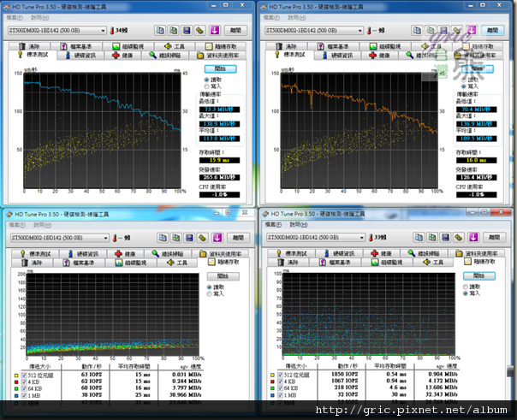Red 4 KB legend swatch in bottom-left window
This screenshot has width=517, height=420.
pyautogui.click(x=16, y=382)
